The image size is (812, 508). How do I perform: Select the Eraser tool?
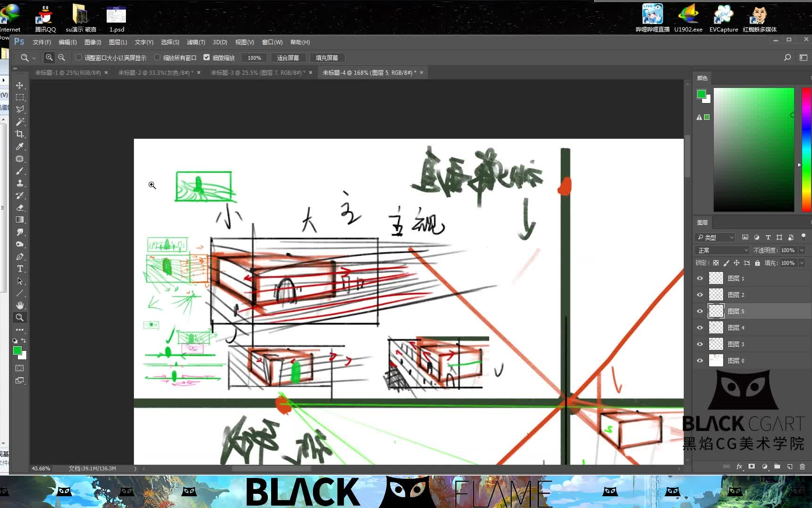coord(20,207)
